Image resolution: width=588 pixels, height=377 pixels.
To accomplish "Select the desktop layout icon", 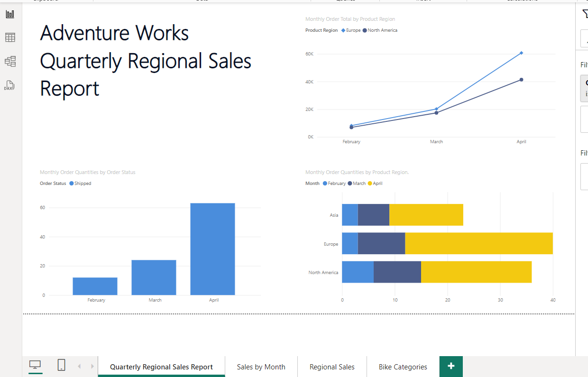I will coord(35,365).
